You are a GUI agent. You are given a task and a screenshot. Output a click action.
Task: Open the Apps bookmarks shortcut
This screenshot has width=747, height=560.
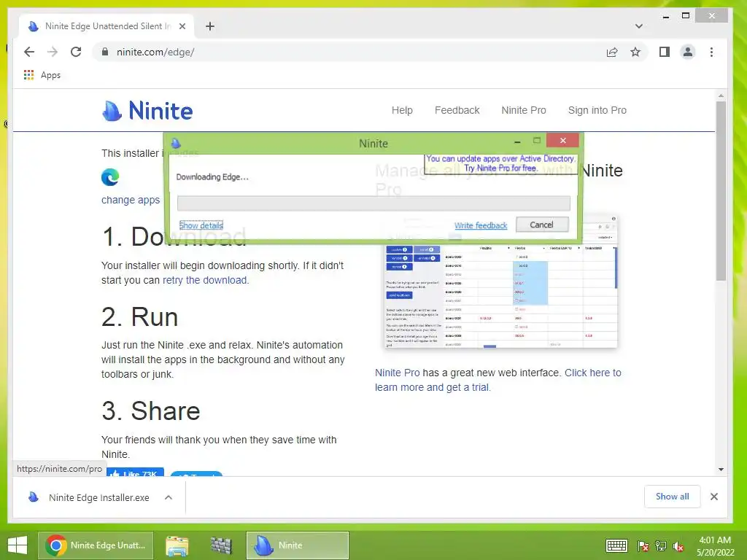[42, 75]
